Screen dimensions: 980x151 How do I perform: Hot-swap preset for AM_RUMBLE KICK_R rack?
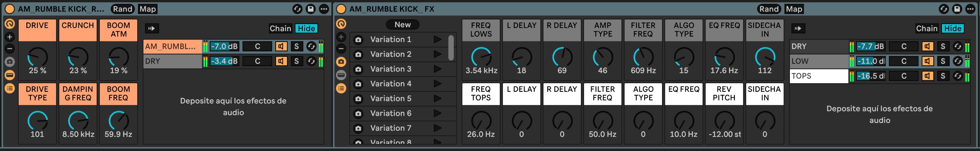click(x=297, y=9)
